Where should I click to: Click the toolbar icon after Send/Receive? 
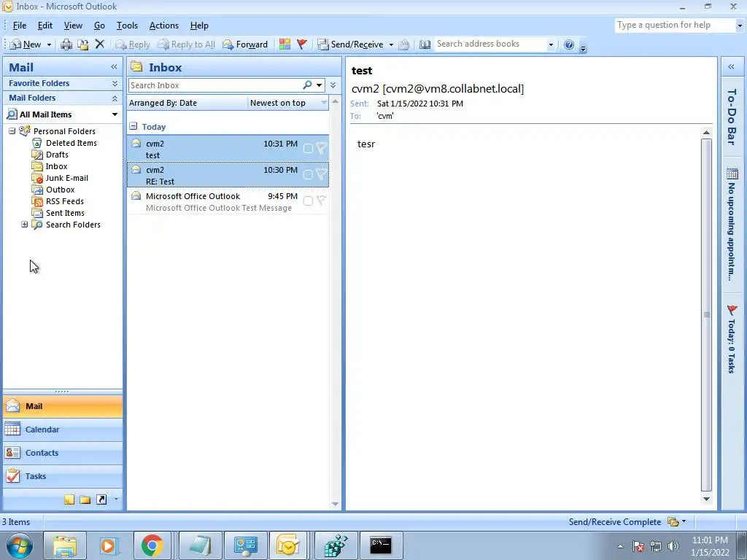tap(404, 44)
